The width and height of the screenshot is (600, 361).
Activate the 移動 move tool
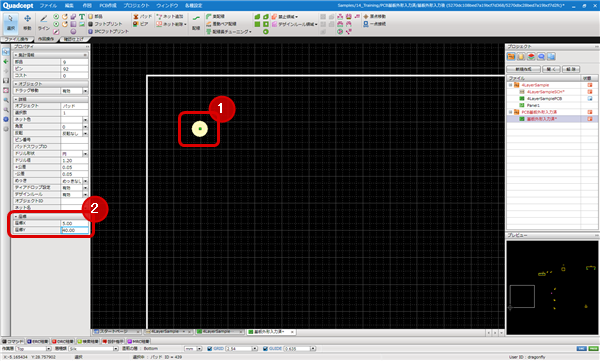click(x=27, y=23)
